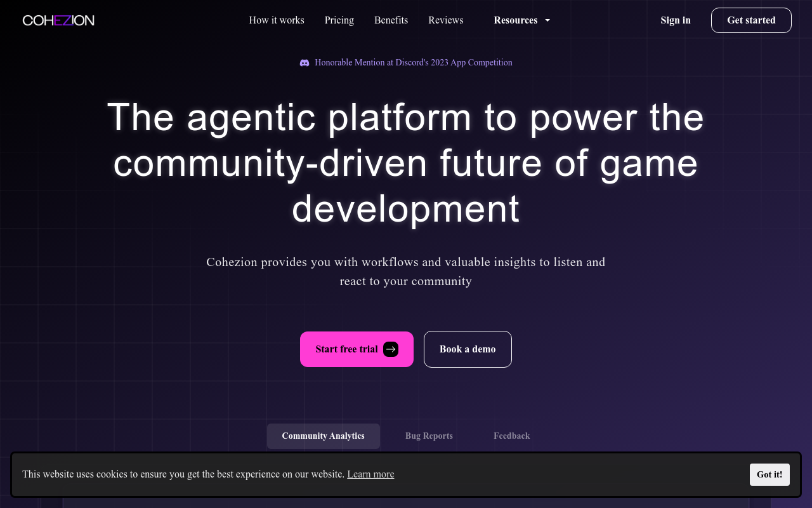Click the Cohezion logo
Image resolution: width=812 pixels, height=508 pixels.
pos(58,20)
